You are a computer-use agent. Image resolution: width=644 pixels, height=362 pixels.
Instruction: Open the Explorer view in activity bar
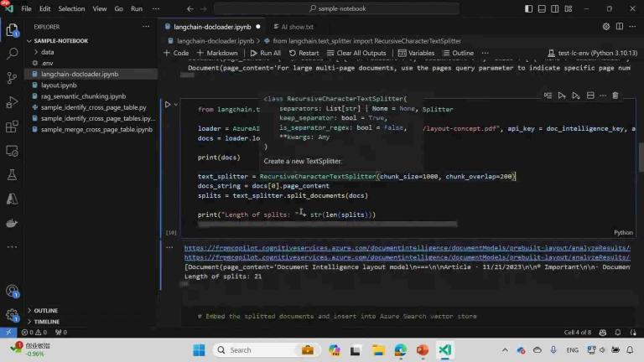(12, 30)
